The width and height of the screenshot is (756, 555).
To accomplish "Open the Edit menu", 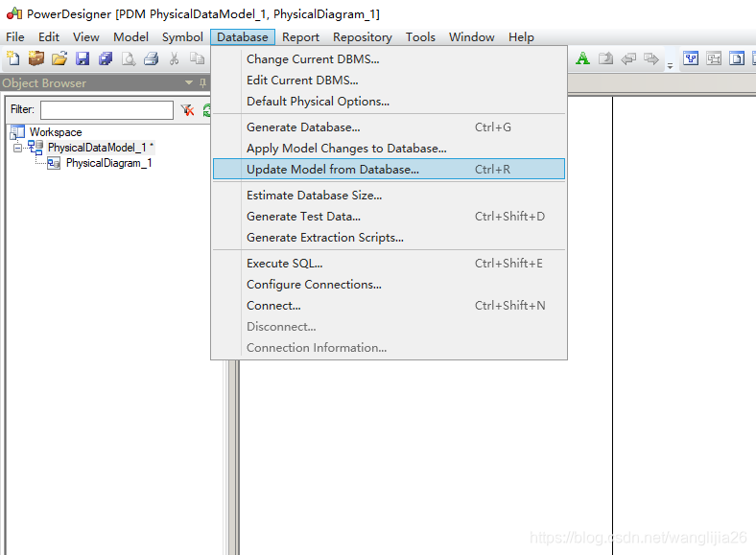I will coord(49,37).
